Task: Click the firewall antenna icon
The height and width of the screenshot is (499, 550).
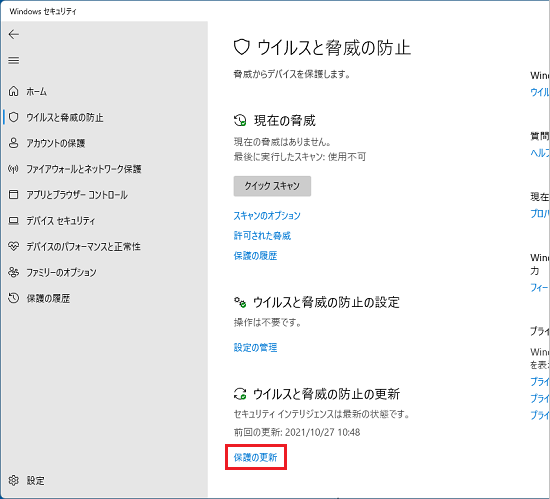Action: pos(13,169)
